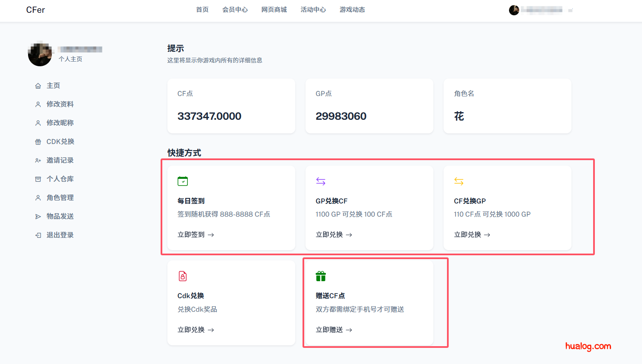Click the invite icon beside 邀请记录

pyautogui.click(x=38, y=160)
